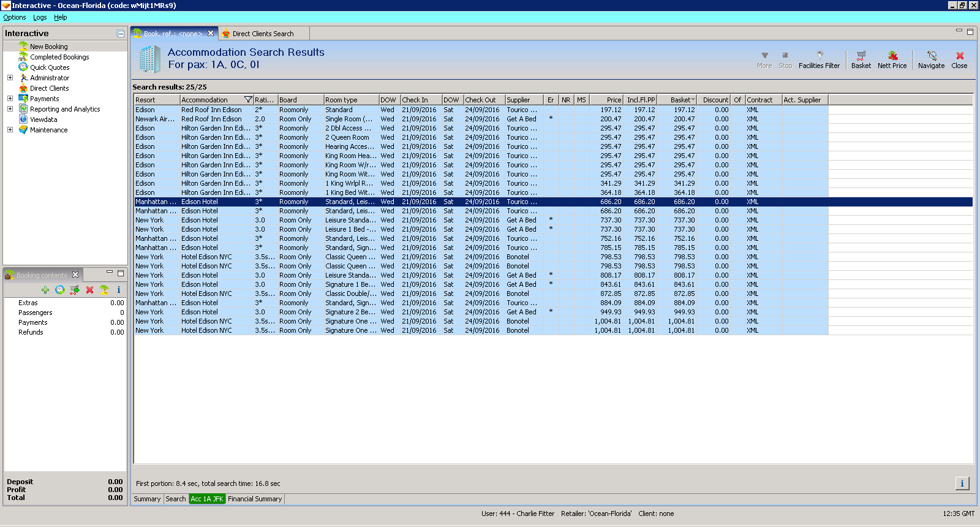The width and height of the screenshot is (980, 527).
Task: Open Viewdata from the sidebar tree
Action: [x=43, y=119]
